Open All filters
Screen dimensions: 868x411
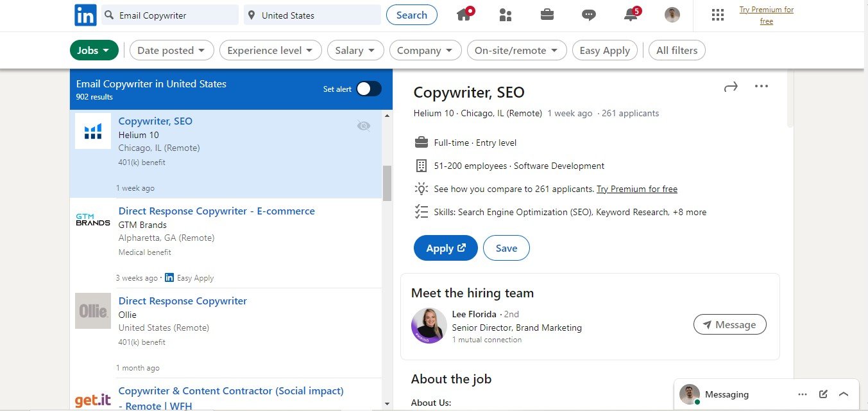pos(677,50)
